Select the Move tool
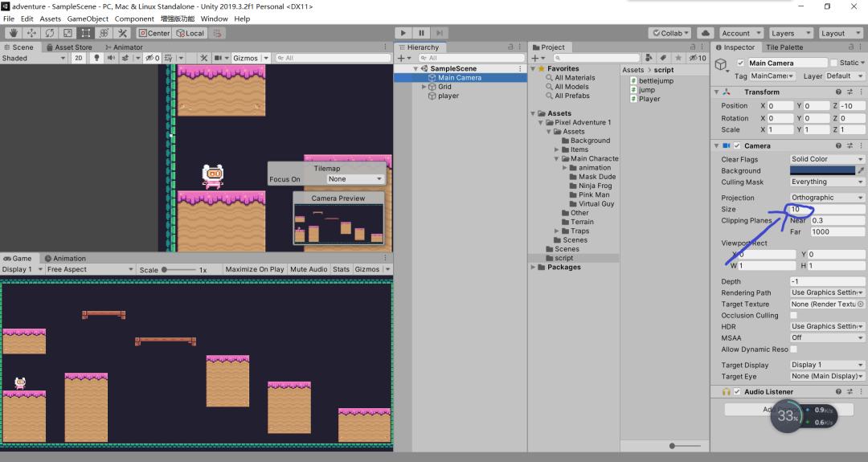This screenshot has height=462, width=868. [31, 33]
